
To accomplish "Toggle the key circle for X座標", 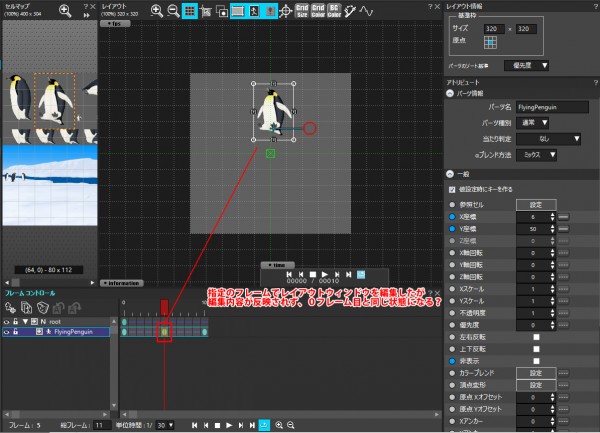I will coord(452,217).
